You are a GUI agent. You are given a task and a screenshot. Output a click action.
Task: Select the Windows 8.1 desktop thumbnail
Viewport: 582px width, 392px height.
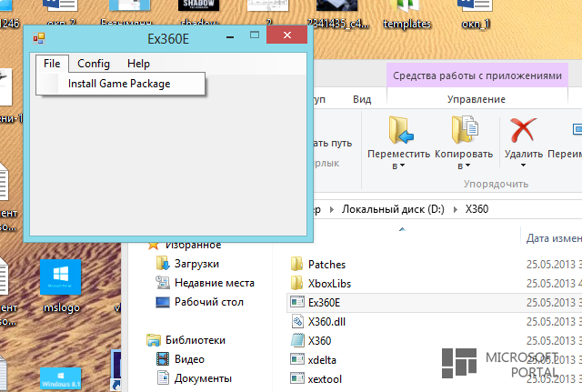[x=61, y=379]
